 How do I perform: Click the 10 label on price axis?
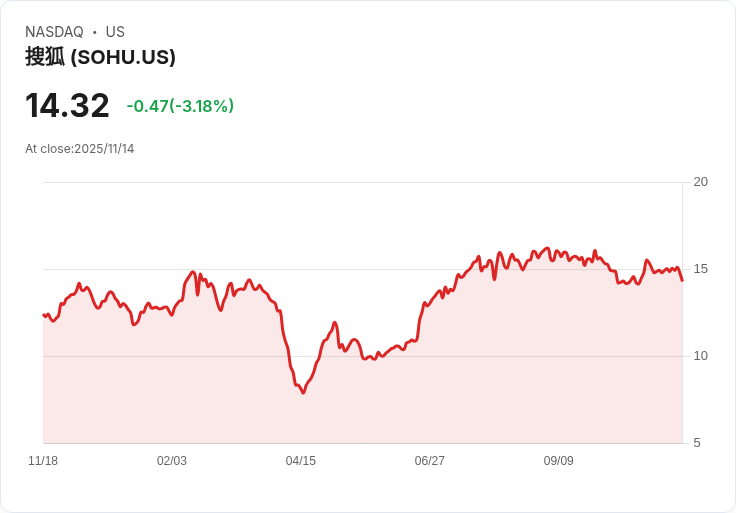(x=701, y=356)
